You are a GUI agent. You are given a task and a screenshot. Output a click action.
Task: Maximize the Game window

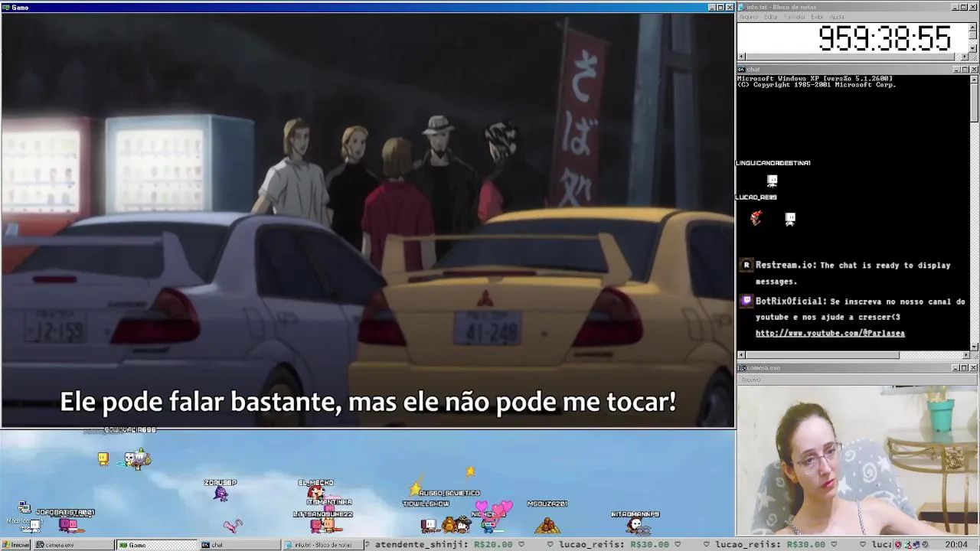pyautogui.click(x=720, y=7)
